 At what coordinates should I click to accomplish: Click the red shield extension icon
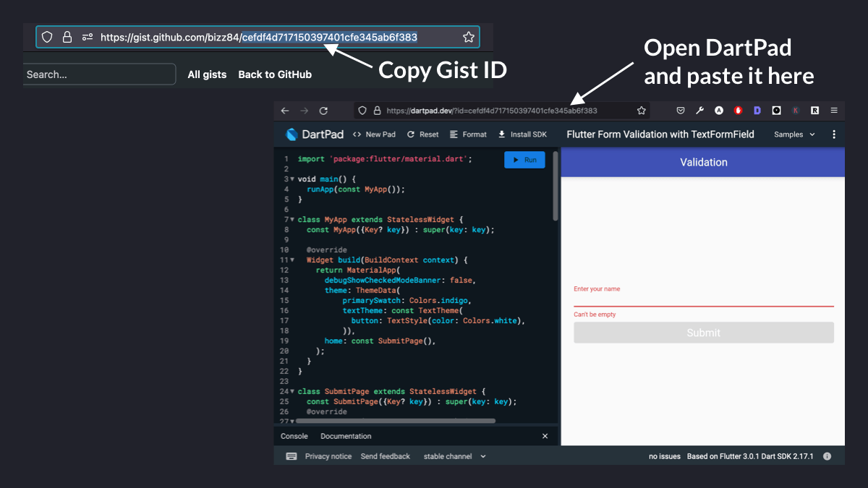click(x=739, y=111)
